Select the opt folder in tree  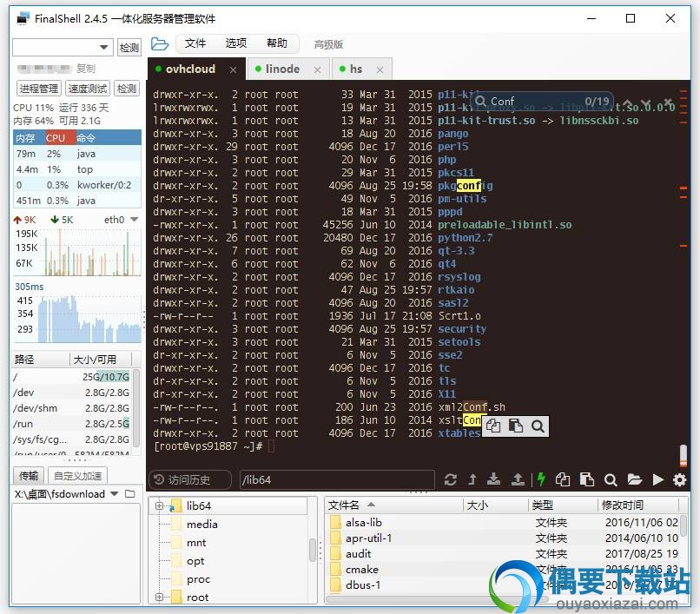[x=195, y=561]
